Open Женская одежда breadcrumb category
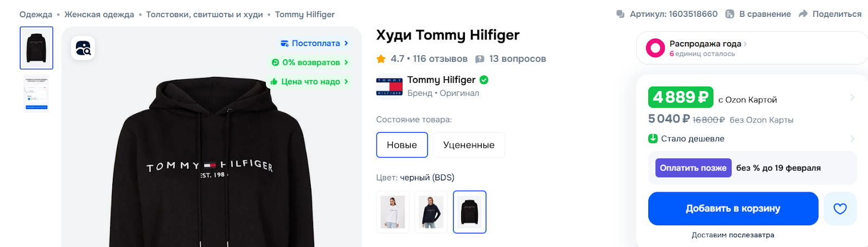Screen dimensions: 868x247 [x=99, y=15]
